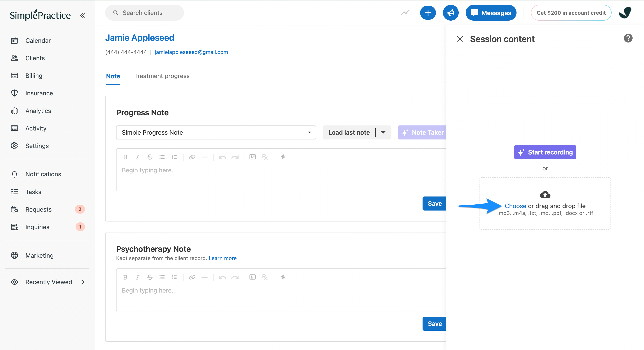
Task: Collapse the sidebar with double-chevron icon
Action: pos(82,15)
